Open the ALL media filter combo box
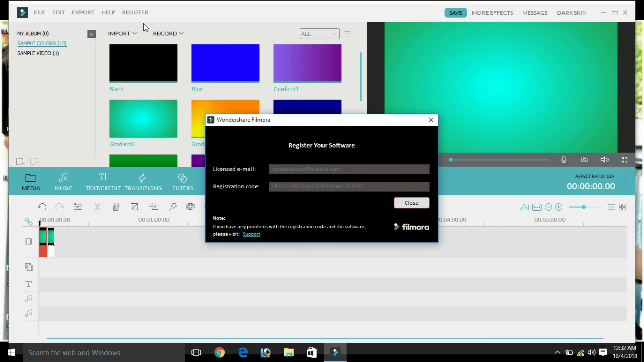Image resolution: width=644 pixels, height=362 pixels. (x=319, y=34)
